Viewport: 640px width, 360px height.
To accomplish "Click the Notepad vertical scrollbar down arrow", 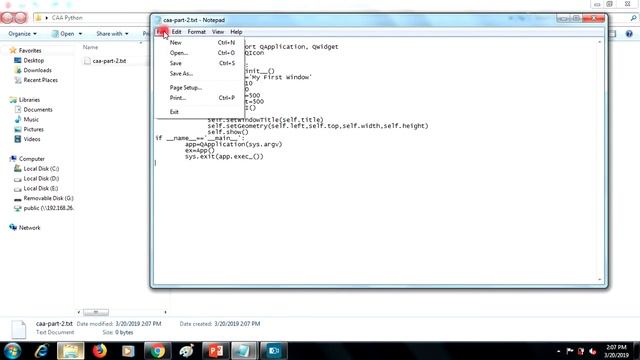I will pyautogui.click(x=600, y=280).
